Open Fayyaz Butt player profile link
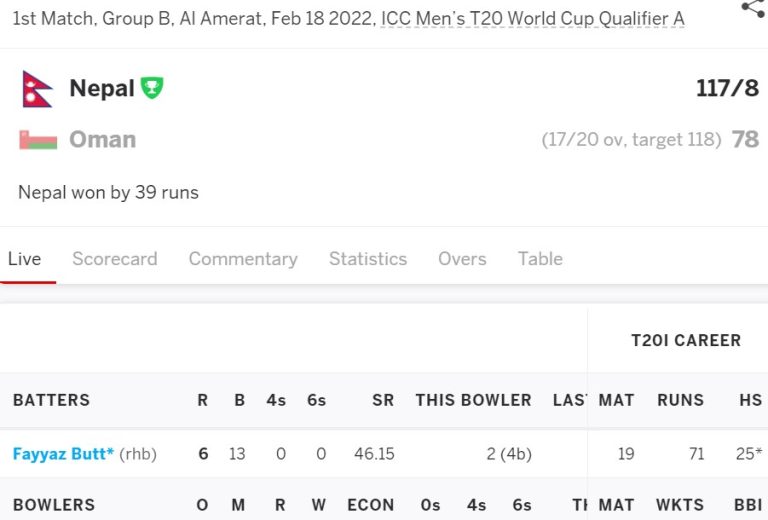 [x=63, y=454]
